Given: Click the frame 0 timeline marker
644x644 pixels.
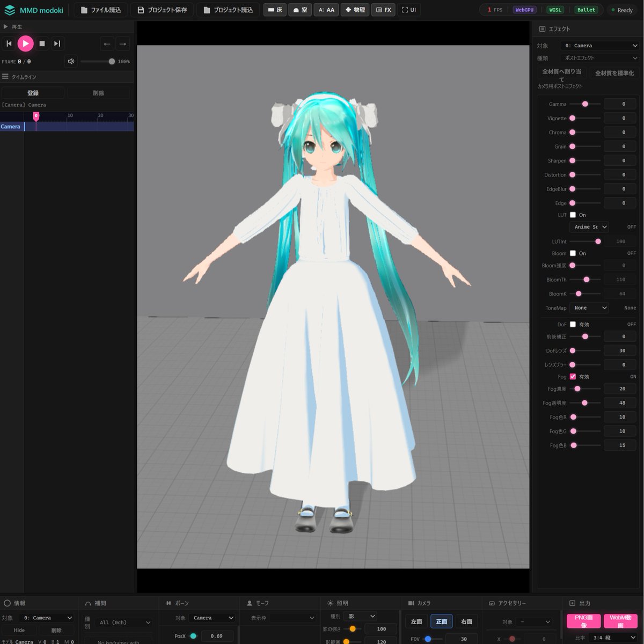Looking at the screenshot, I should [x=36, y=116].
